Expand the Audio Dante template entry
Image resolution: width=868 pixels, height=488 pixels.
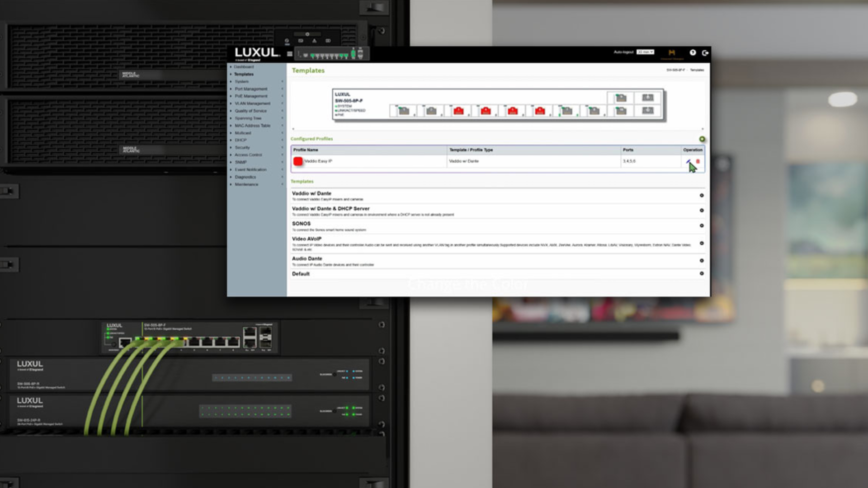pyautogui.click(x=701, y=260)
